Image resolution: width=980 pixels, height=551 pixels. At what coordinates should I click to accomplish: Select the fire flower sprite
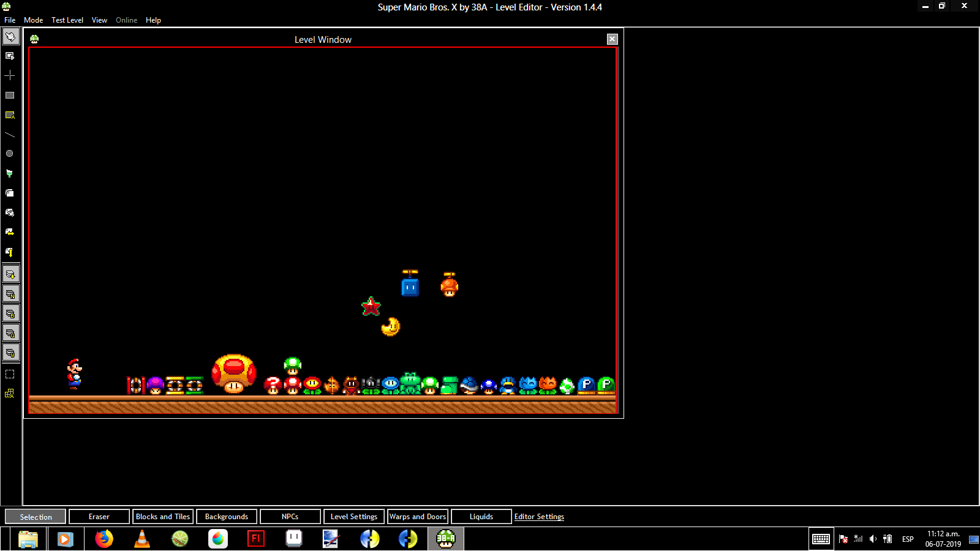coord(312,385)
